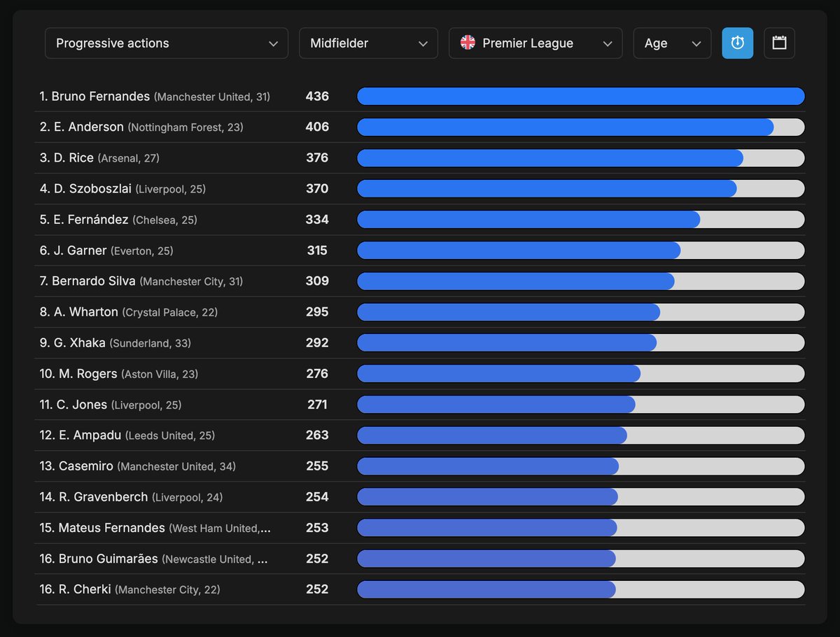Screen dimensions: 840x637
Task: Click the blue stopwatch icon button
Action: coord(737,43)
